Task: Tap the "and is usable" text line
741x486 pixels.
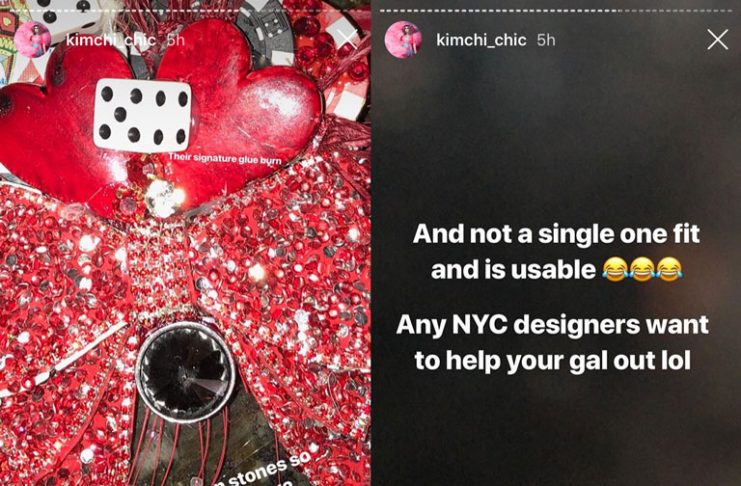Action: point(513,269)
